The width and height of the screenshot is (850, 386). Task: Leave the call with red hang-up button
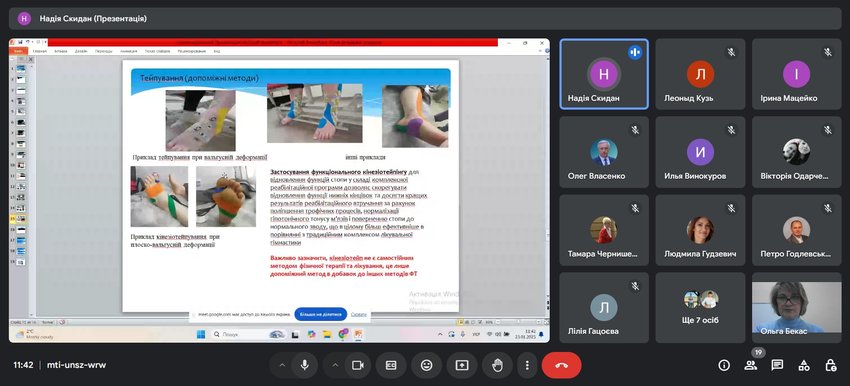[562, 365]
